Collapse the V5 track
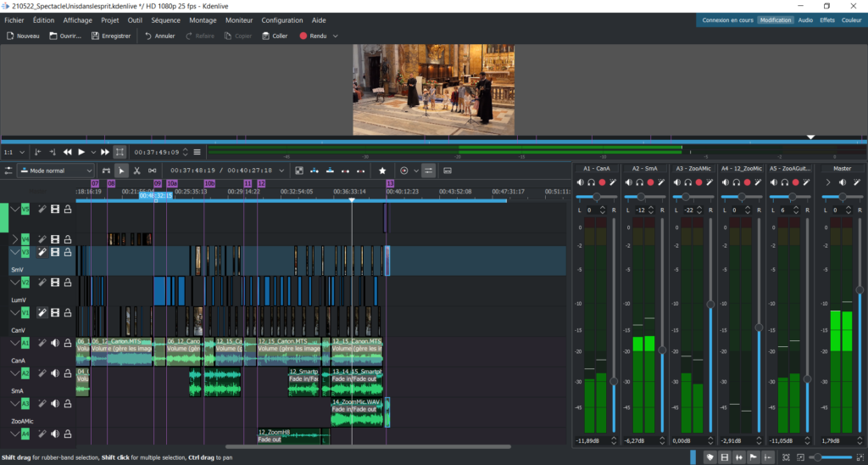Image resolution: width=868 pixels, height=465 pixels. (15, 210)
